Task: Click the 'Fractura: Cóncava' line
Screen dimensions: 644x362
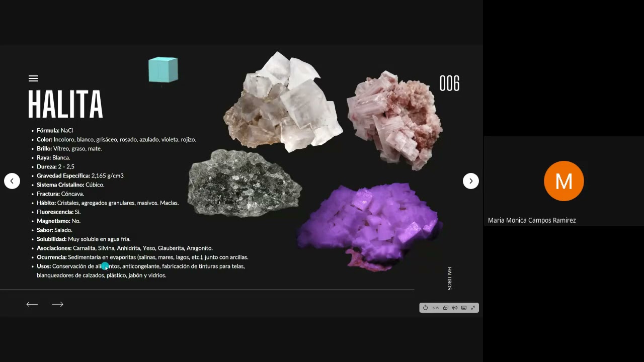Action: coord(60,194)
